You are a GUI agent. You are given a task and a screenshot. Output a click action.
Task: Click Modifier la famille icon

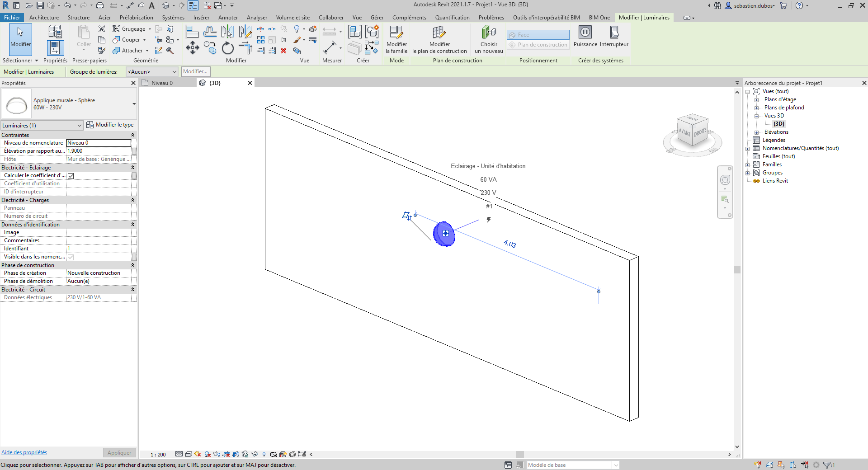(x=396, y=33)
